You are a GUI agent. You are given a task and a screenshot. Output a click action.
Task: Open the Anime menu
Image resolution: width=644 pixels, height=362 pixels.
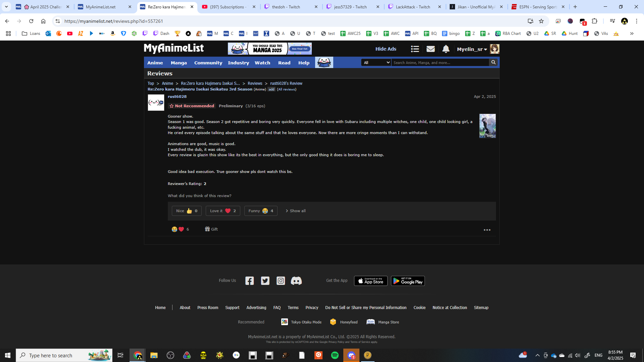(x=155, y=63)
